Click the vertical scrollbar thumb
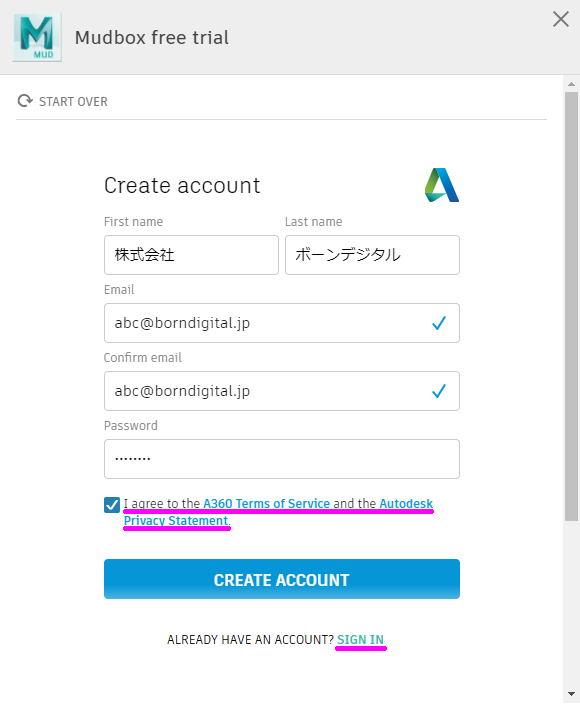Viewport: 580px width, 704px height. pos(571,307)
